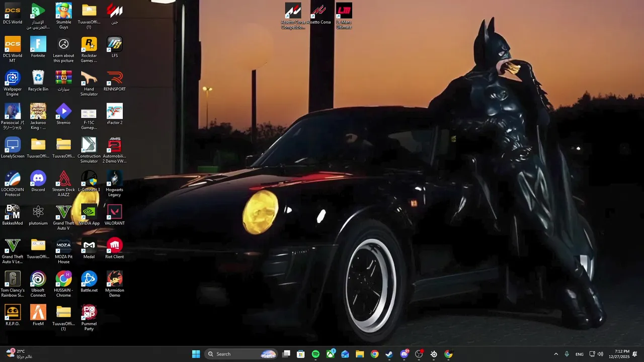This screenshot has height=362, width=644.
Task: Switch the ENG input language
Action: [580, 354]
